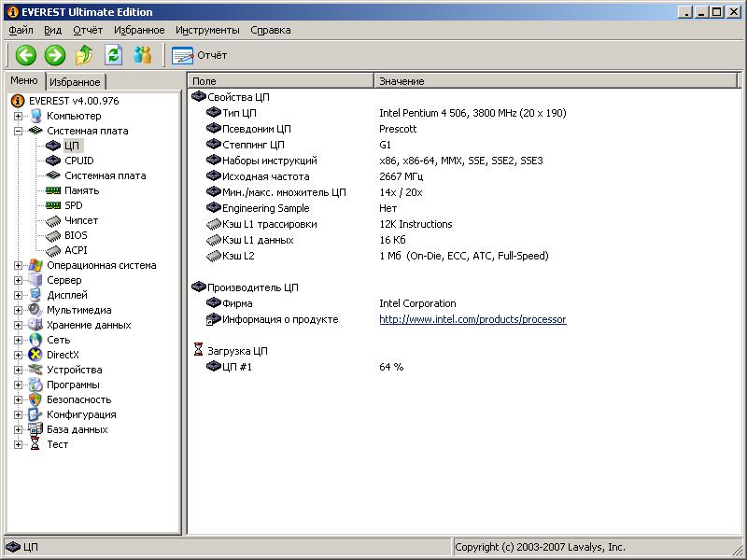Screen dimensions: 747x560
Task: Click the Тест hourglass icon
Action: coord(35,444)
